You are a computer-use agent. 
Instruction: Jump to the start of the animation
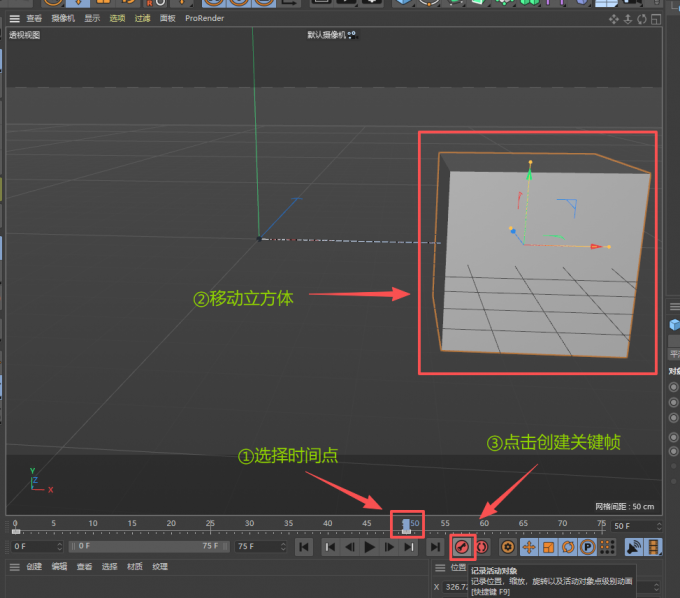[x=303, y=547]
